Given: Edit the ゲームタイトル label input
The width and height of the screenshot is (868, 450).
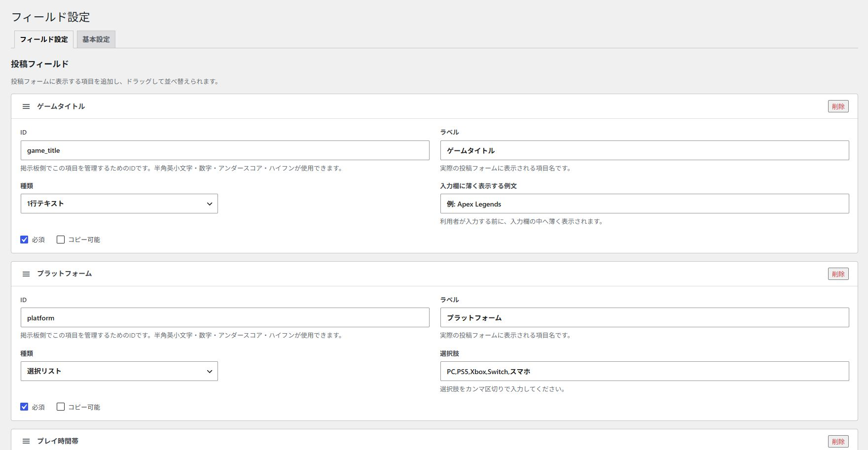Looking at the screenshot, I should click(x=645, y=150).
